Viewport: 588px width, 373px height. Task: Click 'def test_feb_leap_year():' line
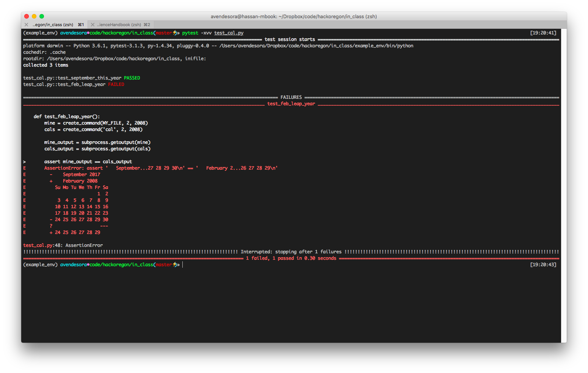pyautogui.click(x=67, y=117)
